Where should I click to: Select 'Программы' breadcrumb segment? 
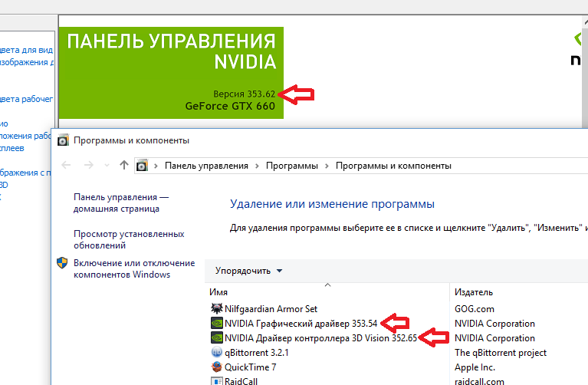coord(292,166)
